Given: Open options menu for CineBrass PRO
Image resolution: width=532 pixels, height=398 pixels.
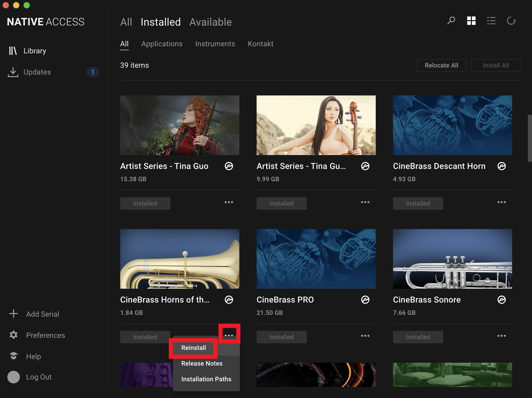Looking at the screenshot, I should pos(365,336).
